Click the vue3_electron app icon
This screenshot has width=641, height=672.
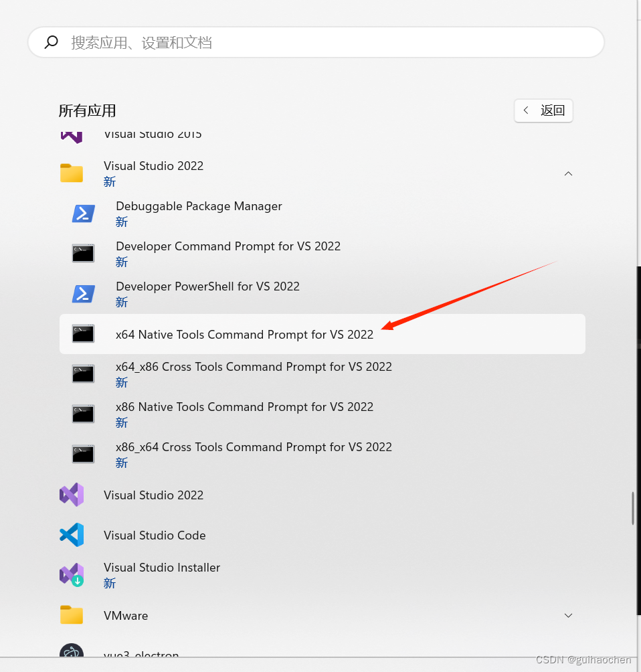coord(72,651)
